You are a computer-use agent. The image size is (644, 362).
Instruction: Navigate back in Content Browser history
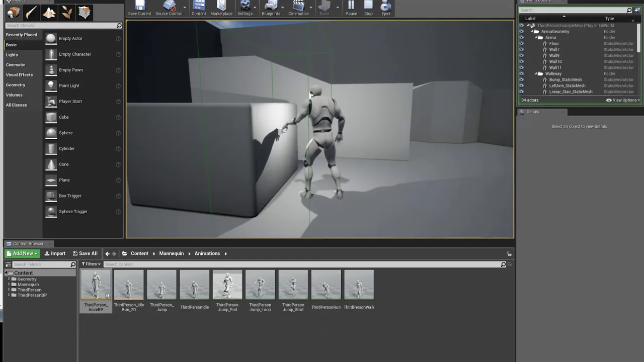pyautogui.click(x=107, y=253)
